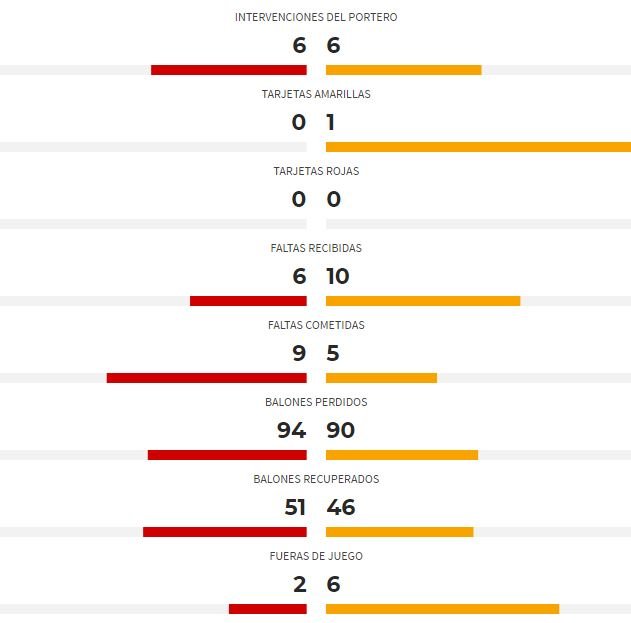Click the Faltas Recibidas label
This screenshot has height=623, width=631.
coord(316,248)
